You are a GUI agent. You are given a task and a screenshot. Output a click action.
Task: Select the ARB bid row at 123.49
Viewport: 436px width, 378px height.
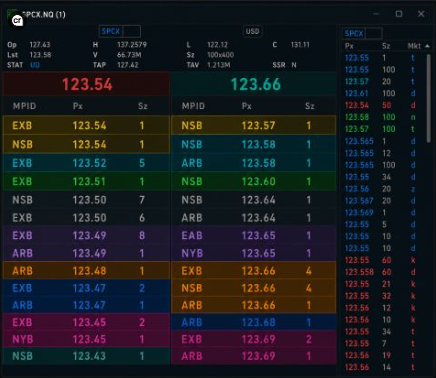pyautogui.click(x=86, y=253)
